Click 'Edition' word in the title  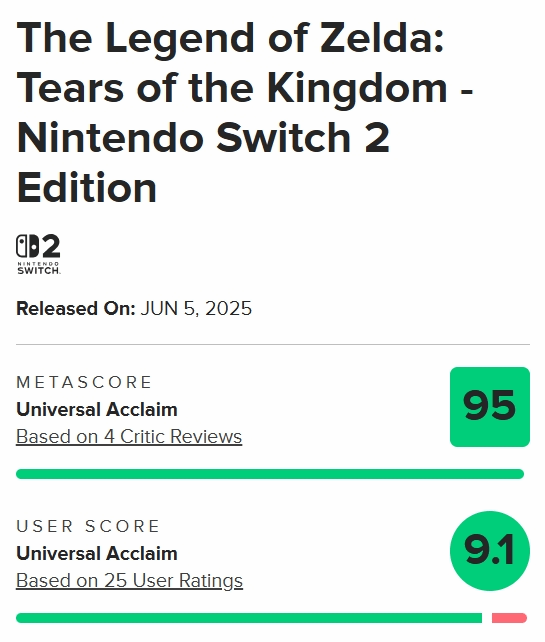[x=87, y=188]
